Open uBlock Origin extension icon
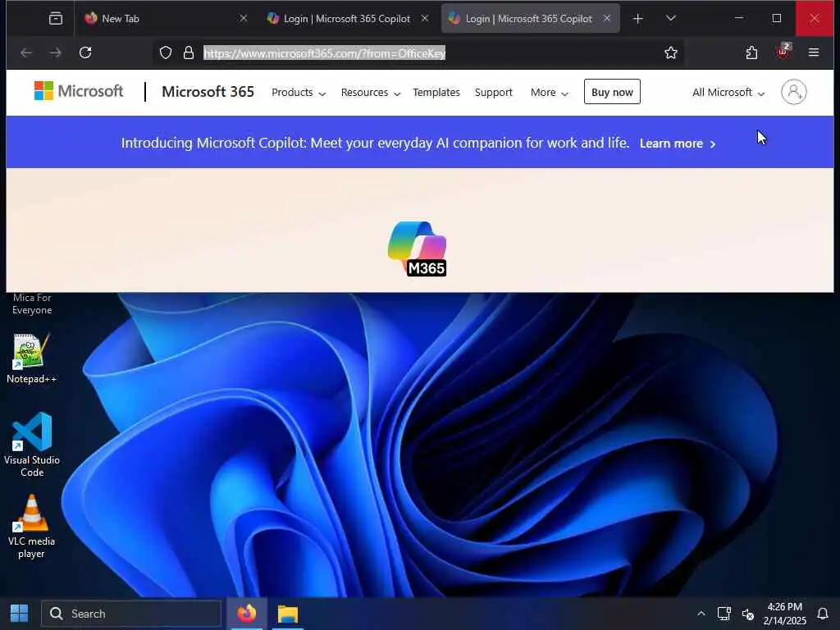This screenshot has width=840, height=630. tap(783, 52)
